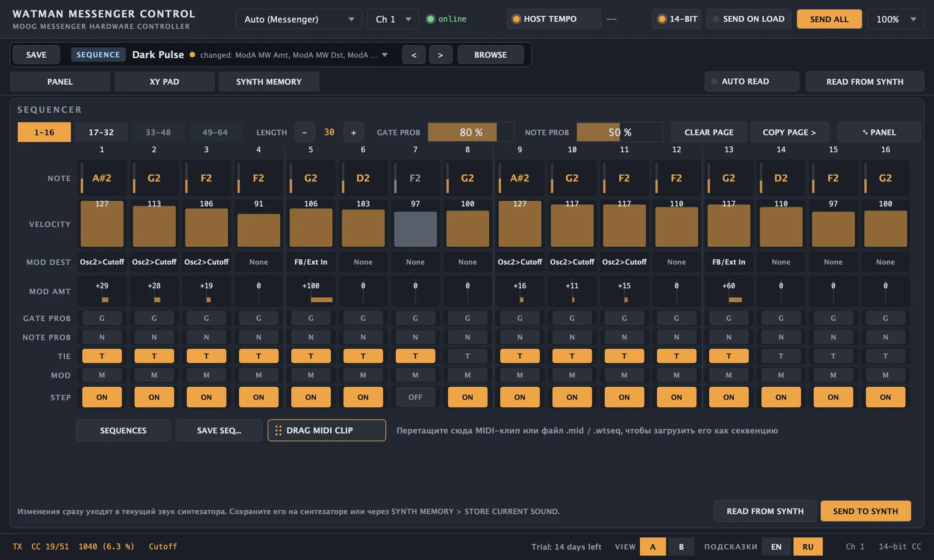This screenshot has height=560, width=934.
Task: Open Mod Dest selector for step 5
Action: (311, 262)
